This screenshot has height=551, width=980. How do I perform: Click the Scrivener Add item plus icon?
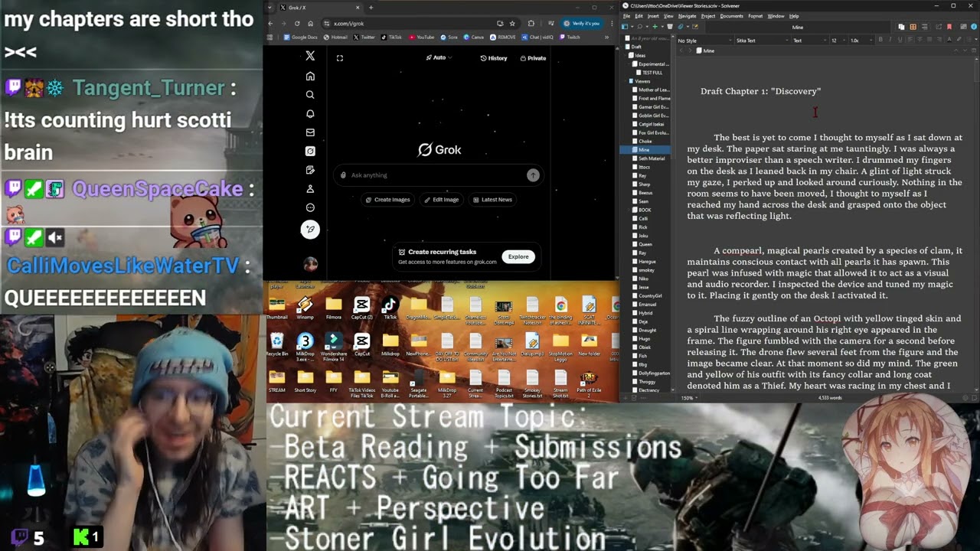pos(655,27)
